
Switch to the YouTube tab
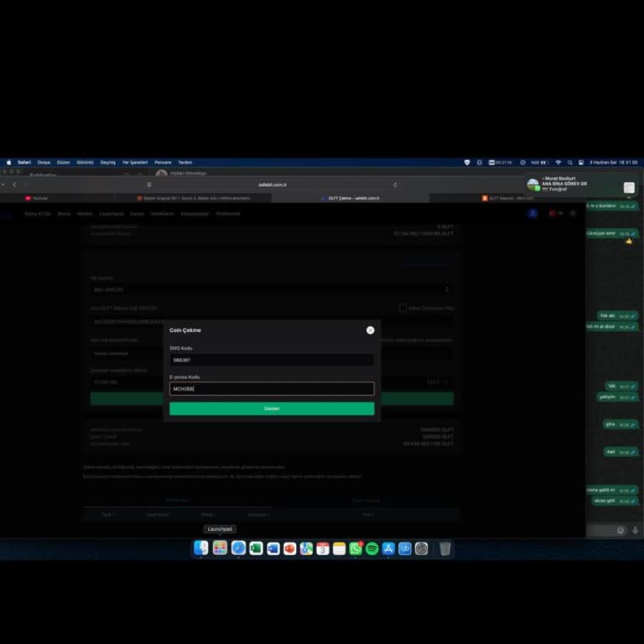36,198
